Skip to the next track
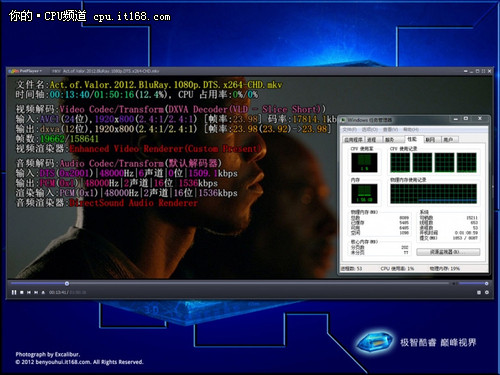The image size is (500, 375). [x=36, y=292]
